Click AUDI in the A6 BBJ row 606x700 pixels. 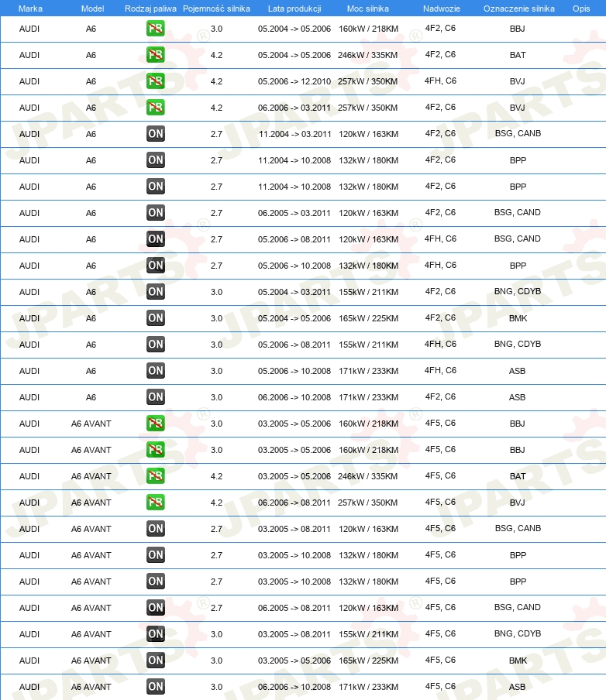pyautogui.click(x=29, y=29)
